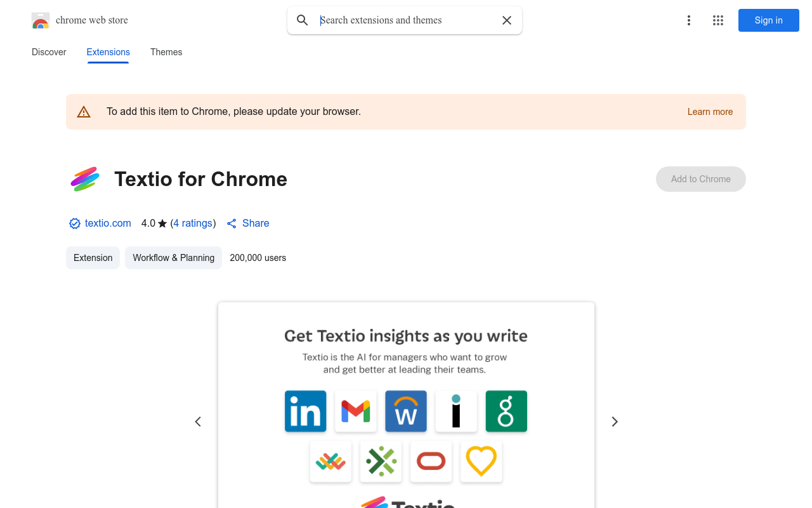The image size is (812, 508).
Task: Focus the Search extensions and themes field
Action: click(x=406, y=20)
